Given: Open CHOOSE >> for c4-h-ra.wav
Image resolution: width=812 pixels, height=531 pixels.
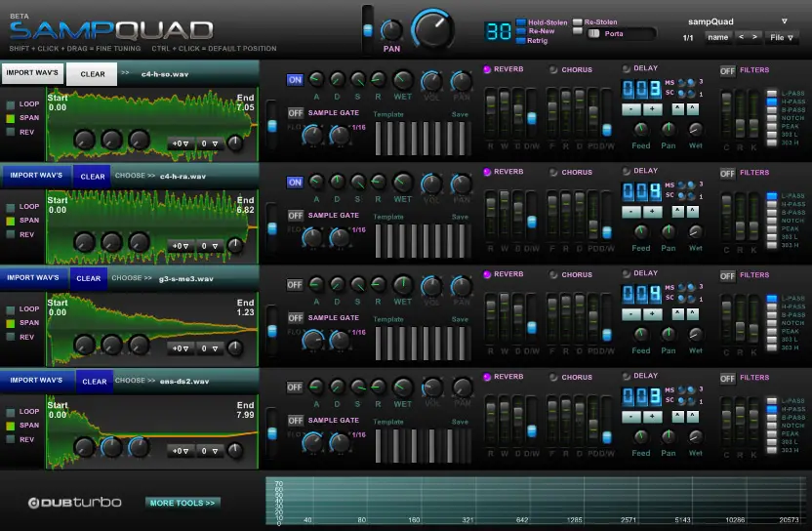Looking at the screenshot, I should click(135, 176).
